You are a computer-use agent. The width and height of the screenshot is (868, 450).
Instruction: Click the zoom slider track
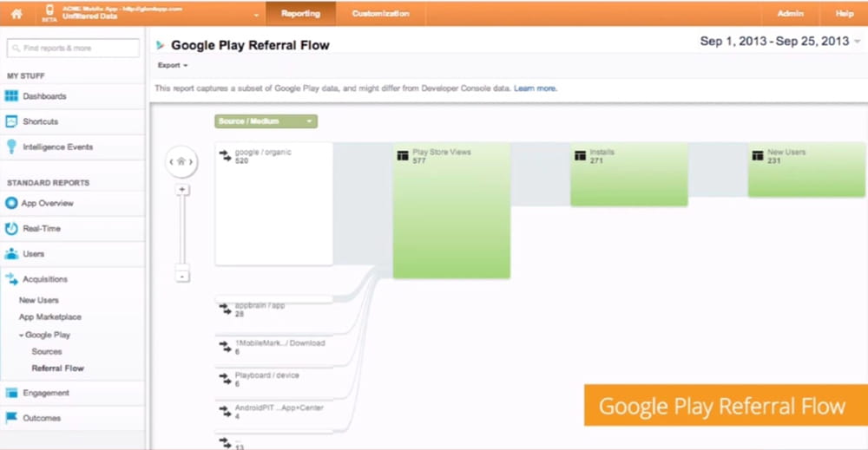point(182,230)
